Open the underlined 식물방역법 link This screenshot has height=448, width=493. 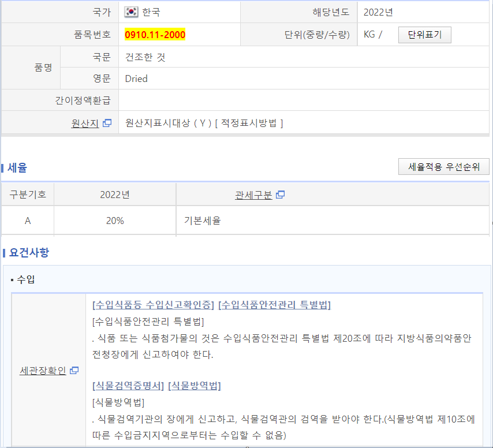[195, 386]
